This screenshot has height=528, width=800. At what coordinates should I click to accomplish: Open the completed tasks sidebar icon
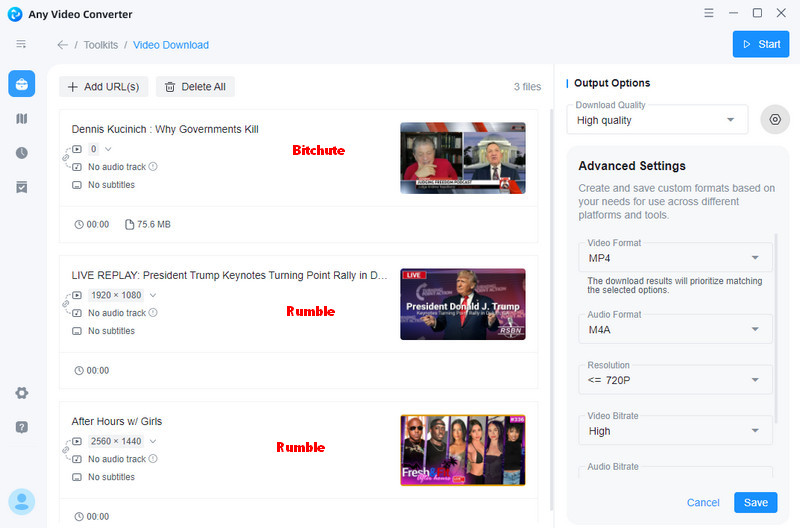tap(21, 187)
